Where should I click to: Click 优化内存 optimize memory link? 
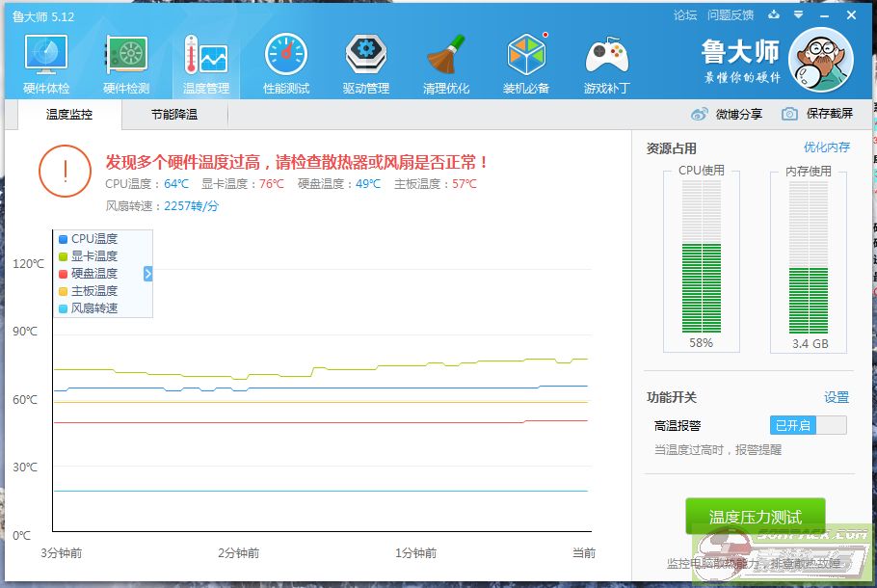[x=827, y=147]
